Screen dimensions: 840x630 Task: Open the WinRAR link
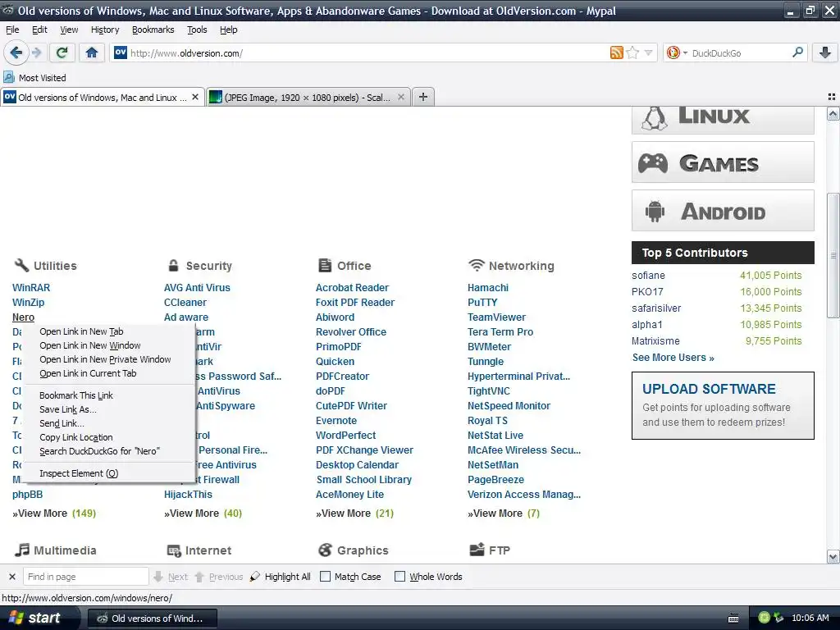click(31, 288)
